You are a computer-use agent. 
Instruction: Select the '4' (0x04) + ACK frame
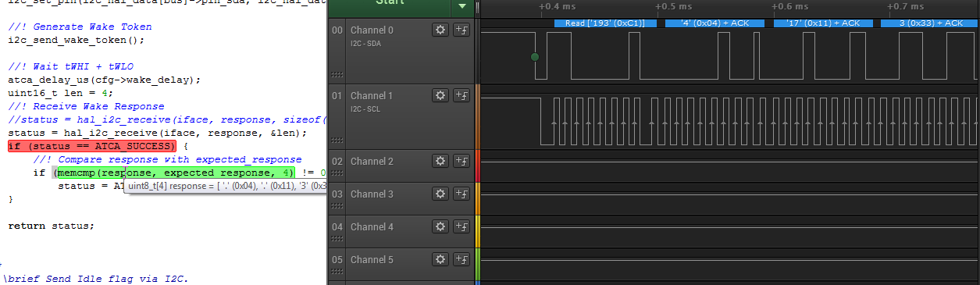click(715, 23)
